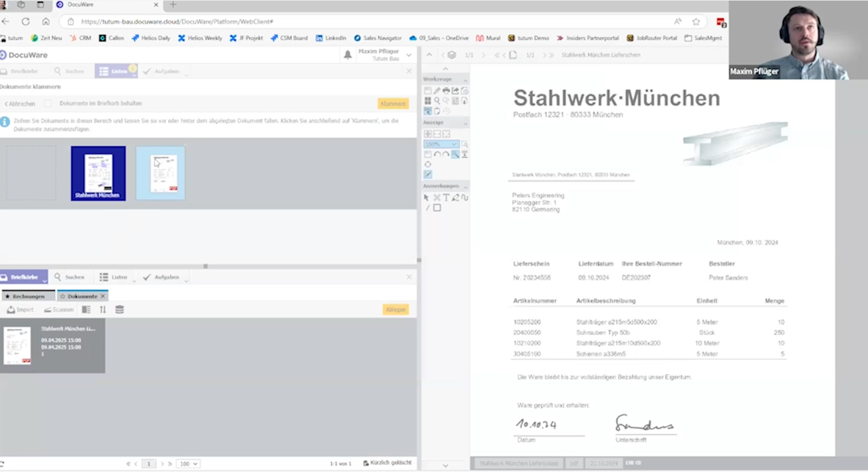Toggle the highlighted fit tool in Anzeige
868x472 pixels.
point(455,155)
